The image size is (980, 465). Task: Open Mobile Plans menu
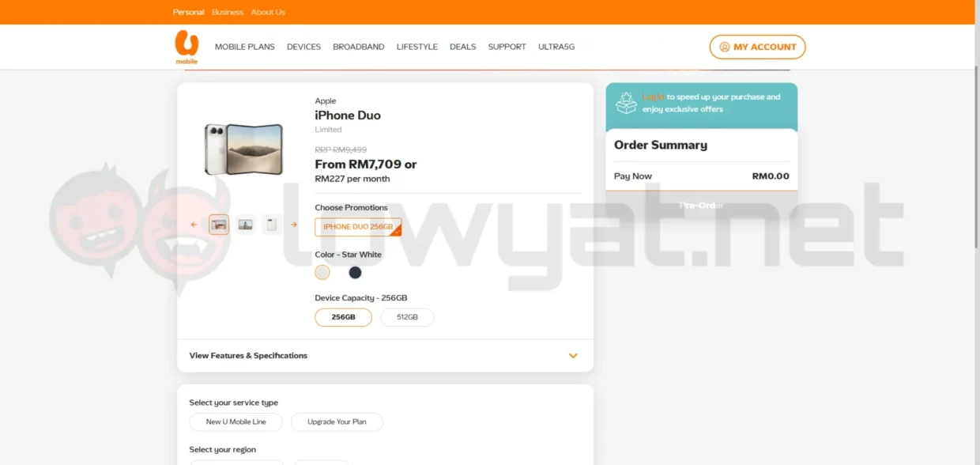point(245,47)
